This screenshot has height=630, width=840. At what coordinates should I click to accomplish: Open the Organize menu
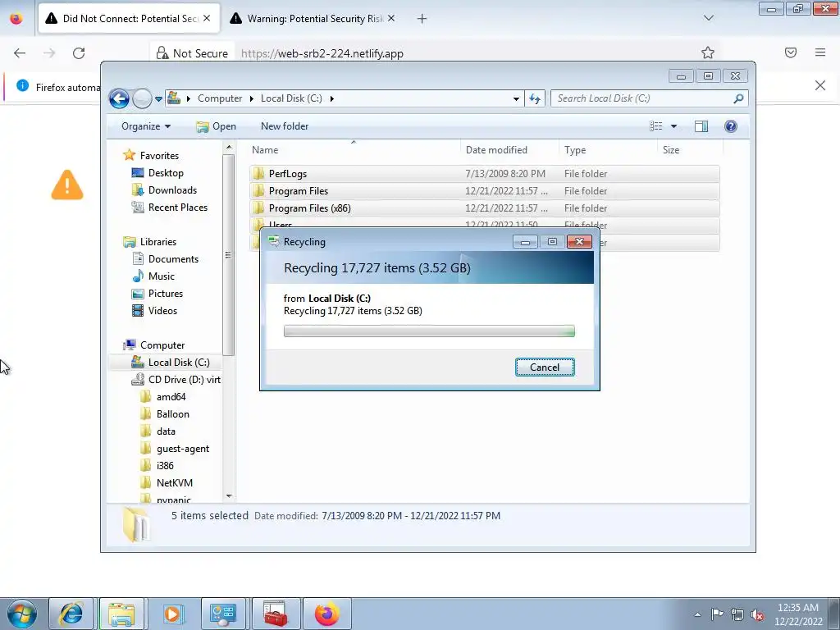pyautogui.click(x=146, y=126)
